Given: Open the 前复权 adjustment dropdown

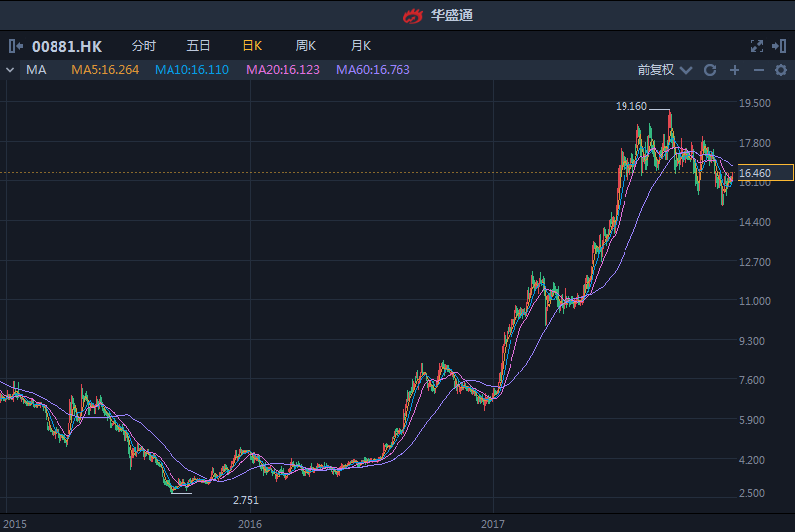Looking at the screenshot, I should (x=662, y=70).
